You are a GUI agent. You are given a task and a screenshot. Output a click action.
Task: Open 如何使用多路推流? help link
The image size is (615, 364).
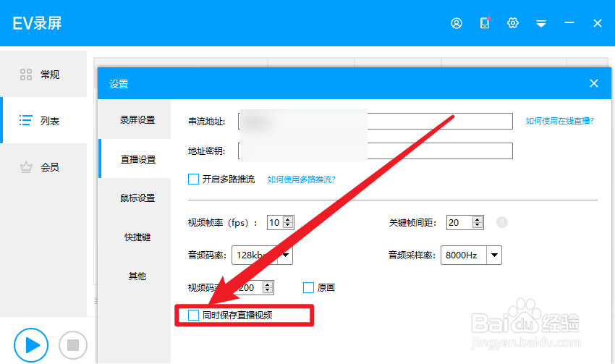(x=301, y=179)
